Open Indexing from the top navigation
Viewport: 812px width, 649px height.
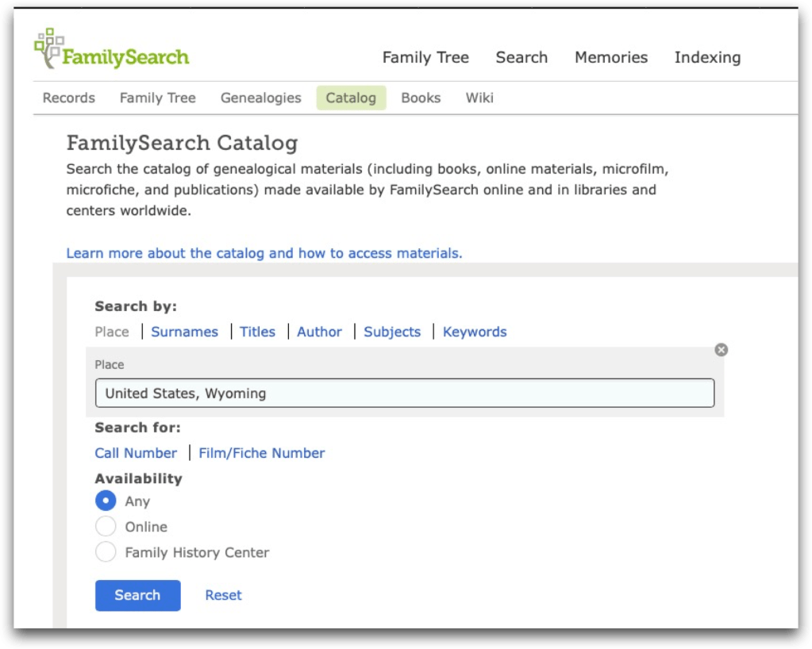(x=707, y=57)
